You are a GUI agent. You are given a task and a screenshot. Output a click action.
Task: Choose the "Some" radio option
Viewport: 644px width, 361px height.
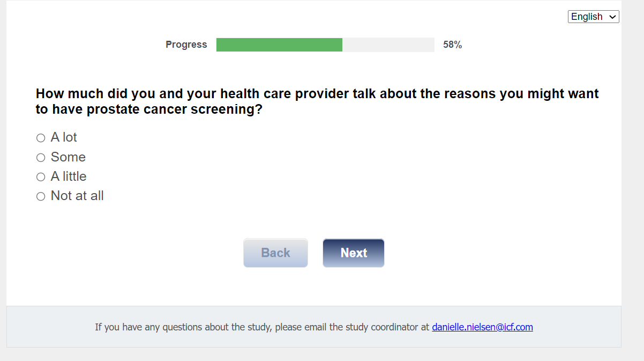point(41,158)
